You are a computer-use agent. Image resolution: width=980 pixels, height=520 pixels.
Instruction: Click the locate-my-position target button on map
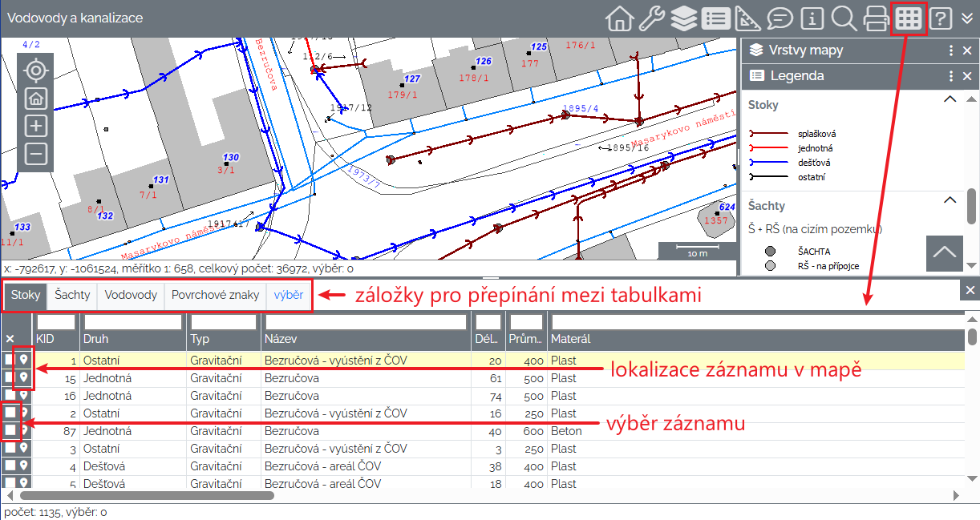click(x=35, y=71)
